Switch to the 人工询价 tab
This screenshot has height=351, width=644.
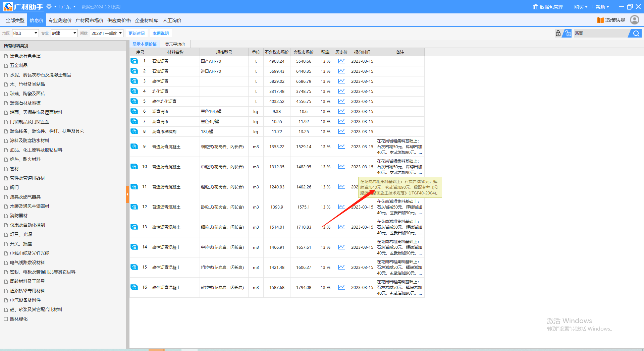click(172, 20)
